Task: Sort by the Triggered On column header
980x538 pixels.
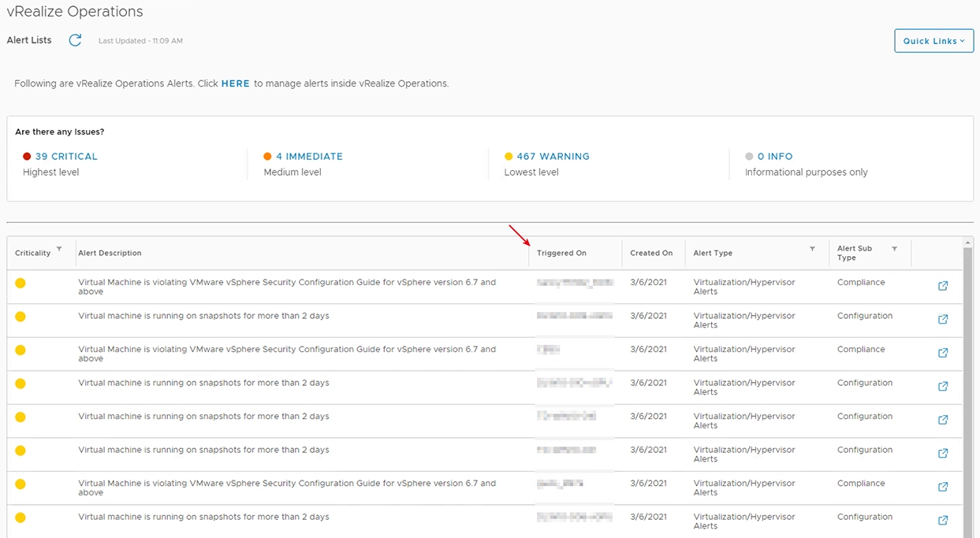Action: click(x=561, y=254)
